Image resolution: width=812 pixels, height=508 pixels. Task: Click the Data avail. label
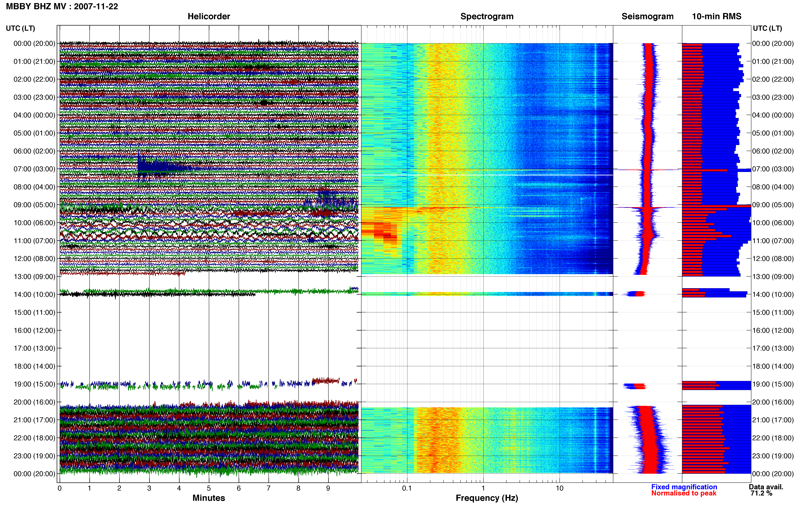pyautogui.click(x=766, y=487)
